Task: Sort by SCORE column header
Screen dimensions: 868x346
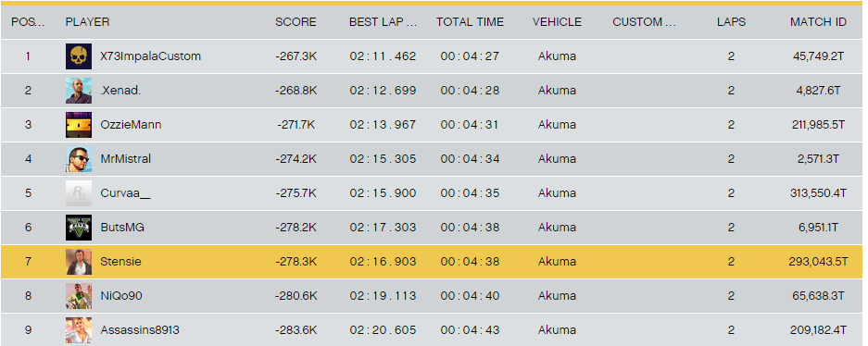Action: point(296,22)
